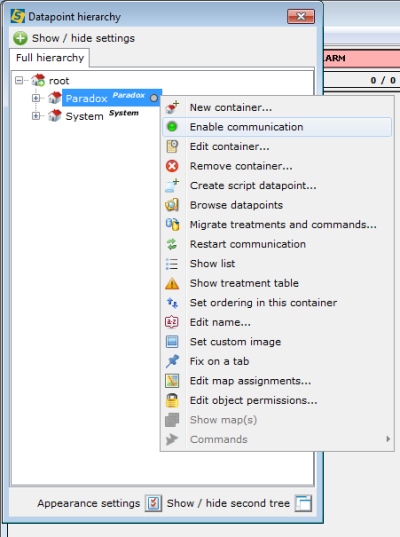Screen dimensions: 400x537
Task: Click the Browse datapoints magnifier icon
Action: [x=172, y=205]
